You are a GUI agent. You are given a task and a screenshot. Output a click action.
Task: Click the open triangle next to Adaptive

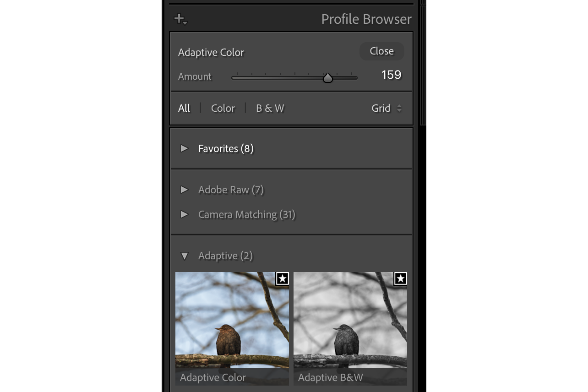click(185, 256)
